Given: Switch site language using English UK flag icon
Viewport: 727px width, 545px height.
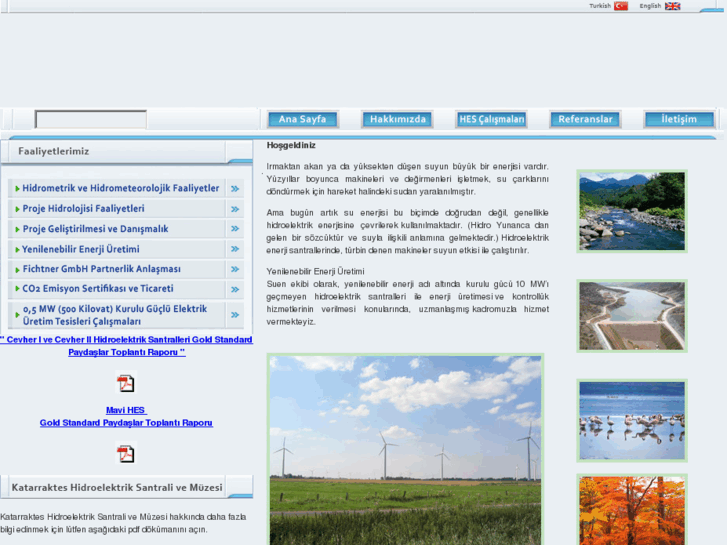Looking at the screenshot, I should [672, 6].
